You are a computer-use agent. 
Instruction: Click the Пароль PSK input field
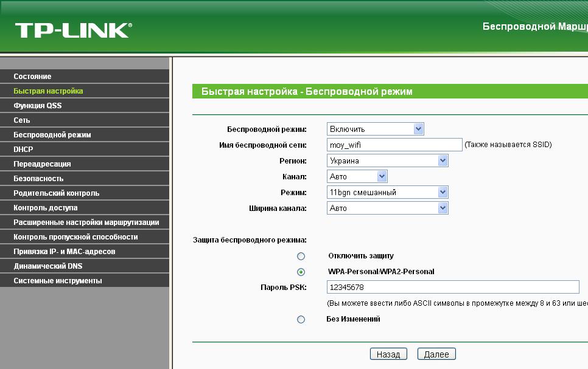click(453, 287)
